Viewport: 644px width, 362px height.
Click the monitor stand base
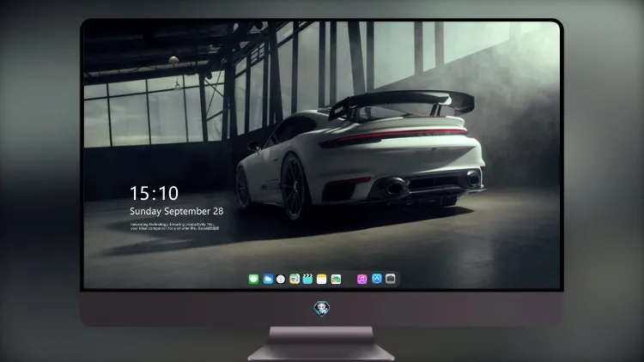tap(321, 344)
